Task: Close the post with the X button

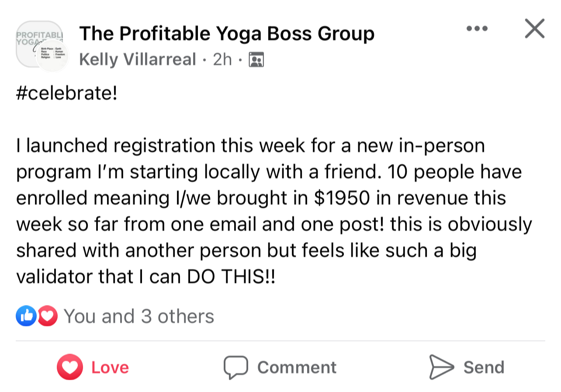Action: pos(534,29)
